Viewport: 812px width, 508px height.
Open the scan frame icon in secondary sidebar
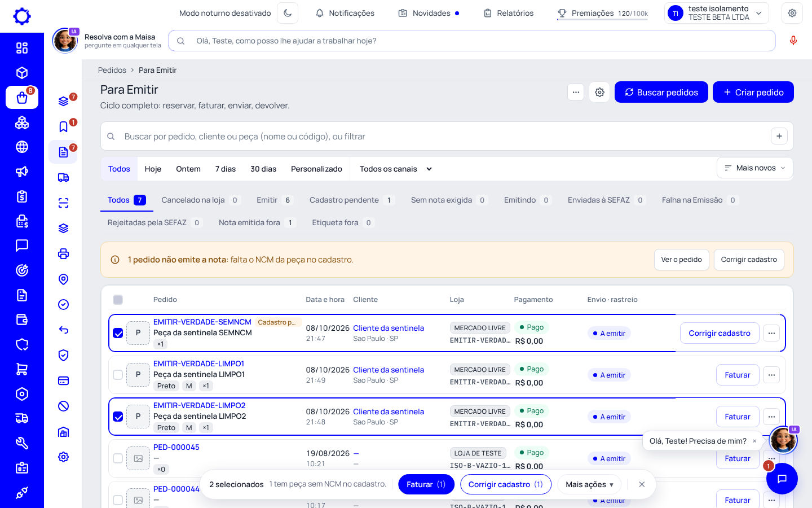(64, 203)
